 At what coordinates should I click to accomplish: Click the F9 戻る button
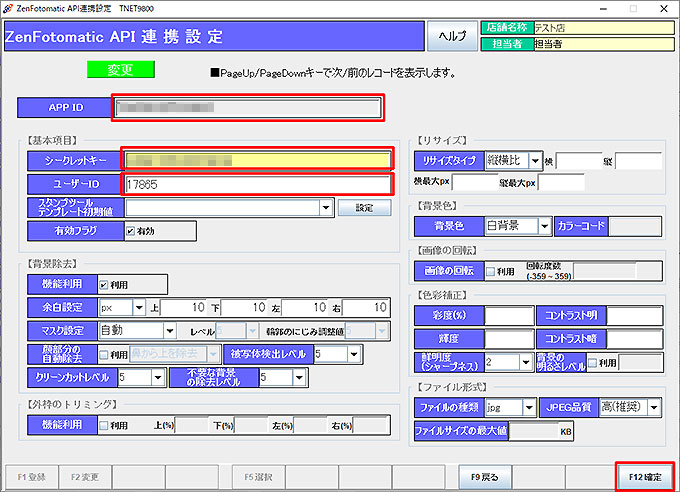click(x=485, y=477)
